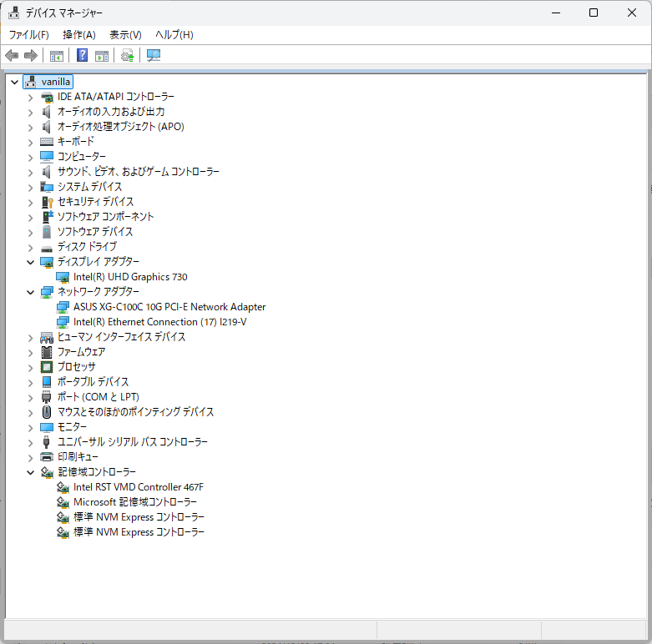Expand the ディスク ドライブ category
Image resolution: width=652 pixels, height=644 pixels.
(30, 247)
